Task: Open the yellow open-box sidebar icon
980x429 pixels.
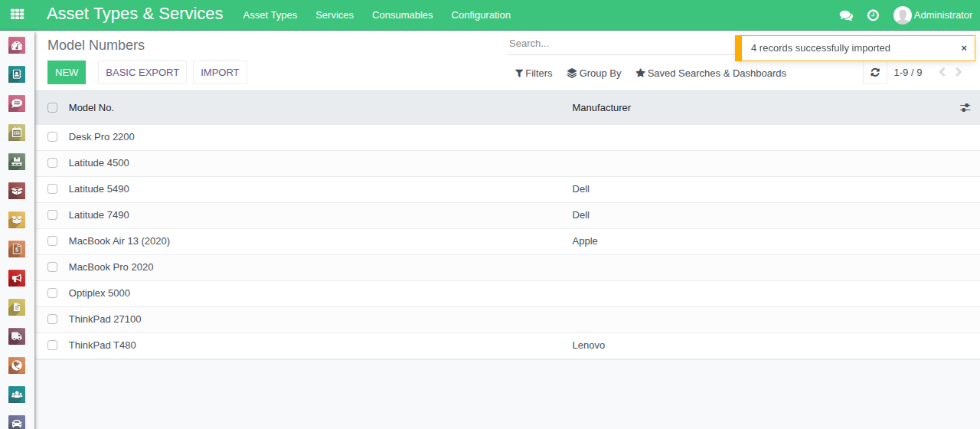Action: 17,220
